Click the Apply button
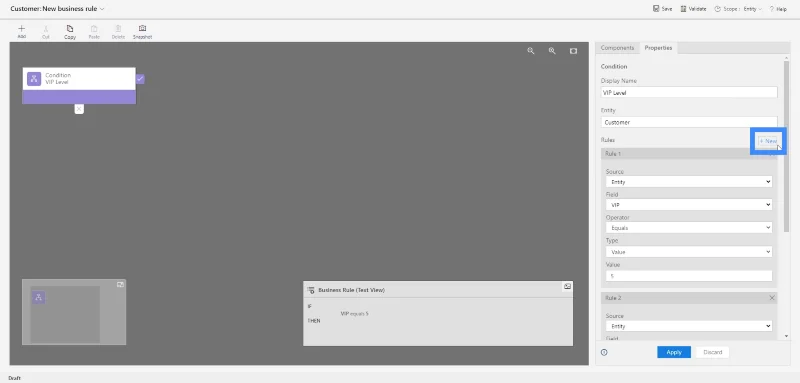The height and width of the screenshot is (383, 800). [x=674, y=352]
